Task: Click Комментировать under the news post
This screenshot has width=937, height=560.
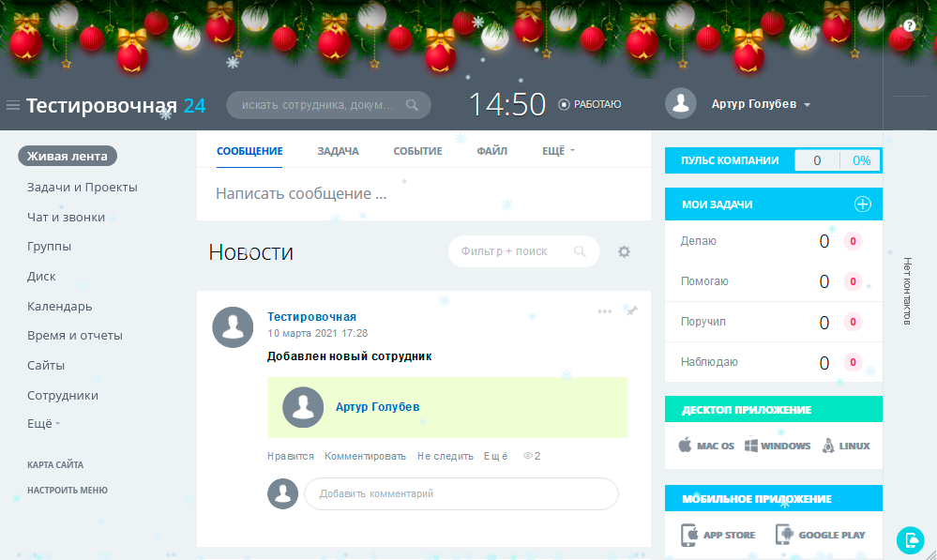Action: (x=363, y=455)
